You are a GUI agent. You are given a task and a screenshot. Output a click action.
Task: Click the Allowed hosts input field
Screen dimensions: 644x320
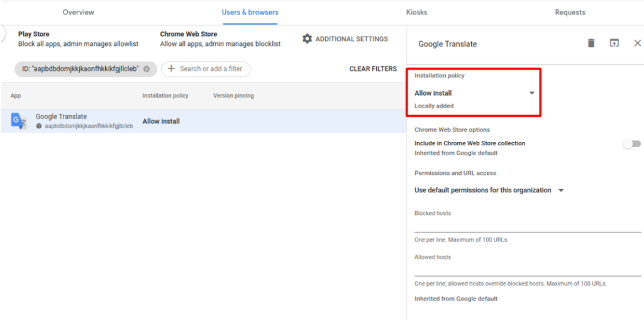tap(528, 270)
